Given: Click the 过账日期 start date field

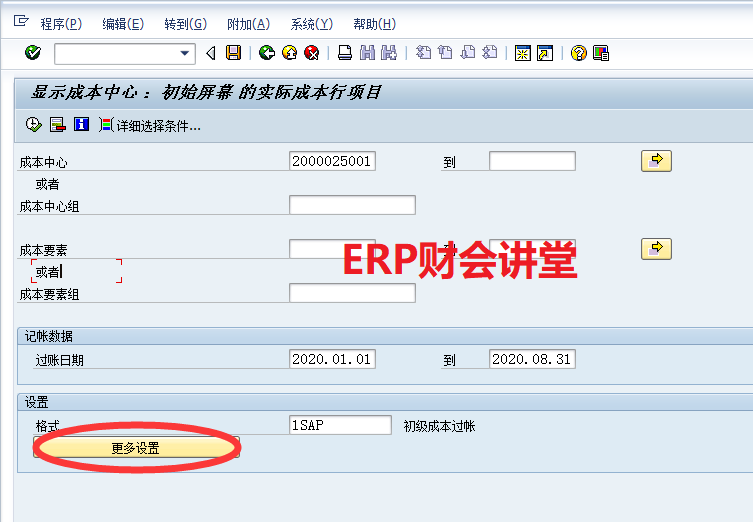Looking at the screenshot, I should 332,359.
